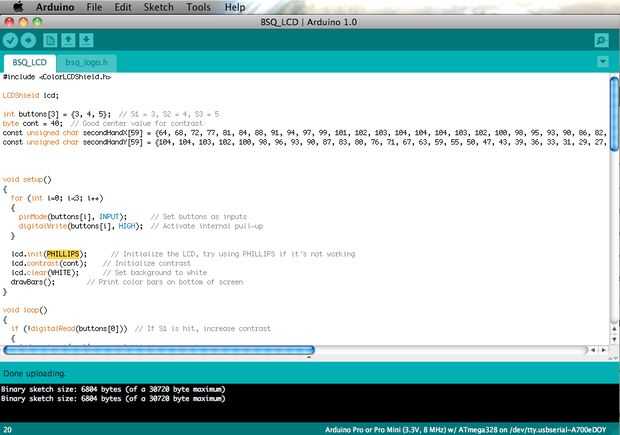This screenshot has height=435, width=620.
Task: Click the second 'Binary sketch size' console line
Action: click(113, 399)
